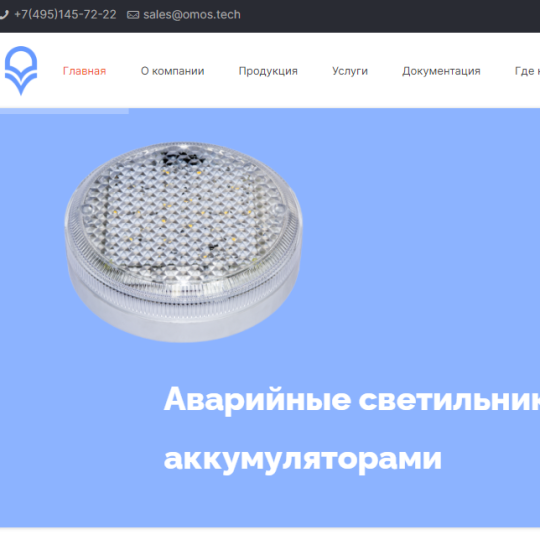Image resolution: width=540 pixels, height=540 pixels.
Task: Click the slider progress bar under header
Action: [64, 111]
